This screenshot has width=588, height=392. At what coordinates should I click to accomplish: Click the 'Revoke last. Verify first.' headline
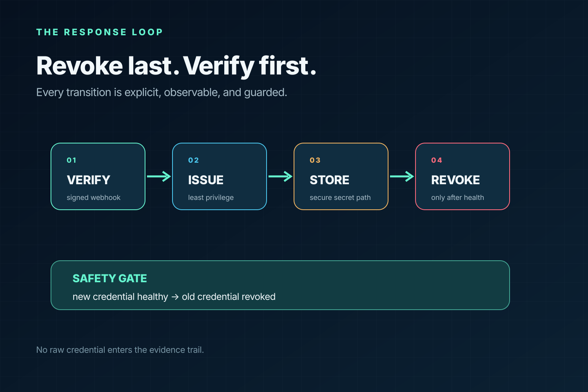pos(176,65)
